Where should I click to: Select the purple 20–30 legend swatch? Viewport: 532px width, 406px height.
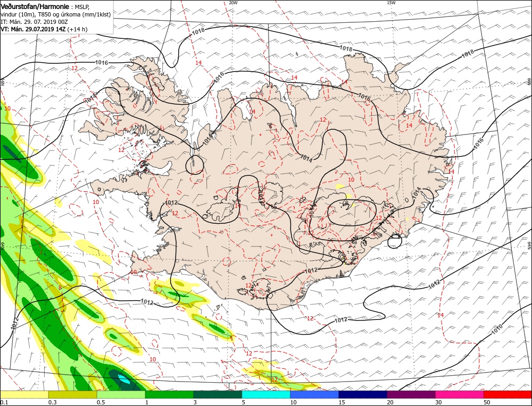tap(411, 394)
